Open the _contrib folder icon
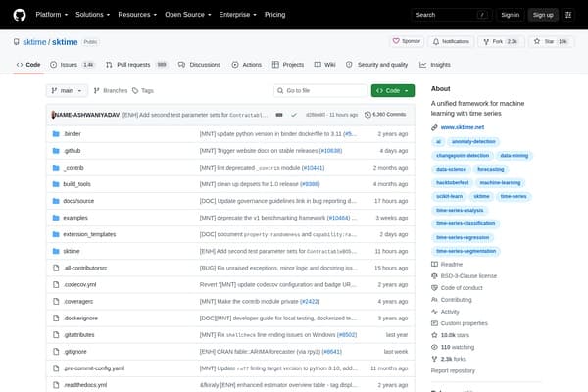588x392 pixels. tap(56, 168)
